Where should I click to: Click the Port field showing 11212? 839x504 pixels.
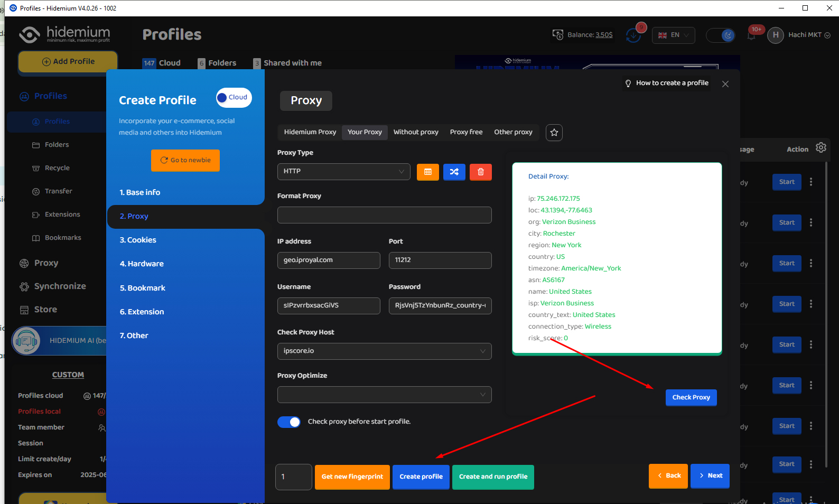(440, 260)
